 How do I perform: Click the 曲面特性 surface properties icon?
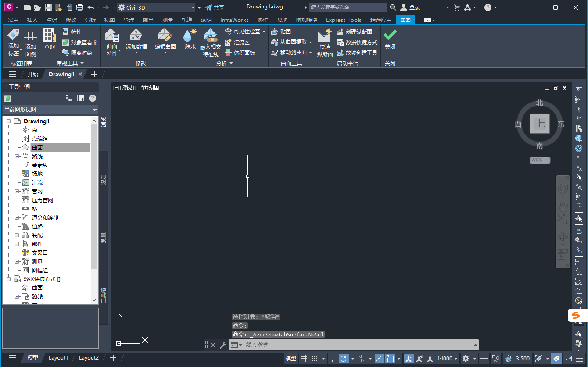112,35
